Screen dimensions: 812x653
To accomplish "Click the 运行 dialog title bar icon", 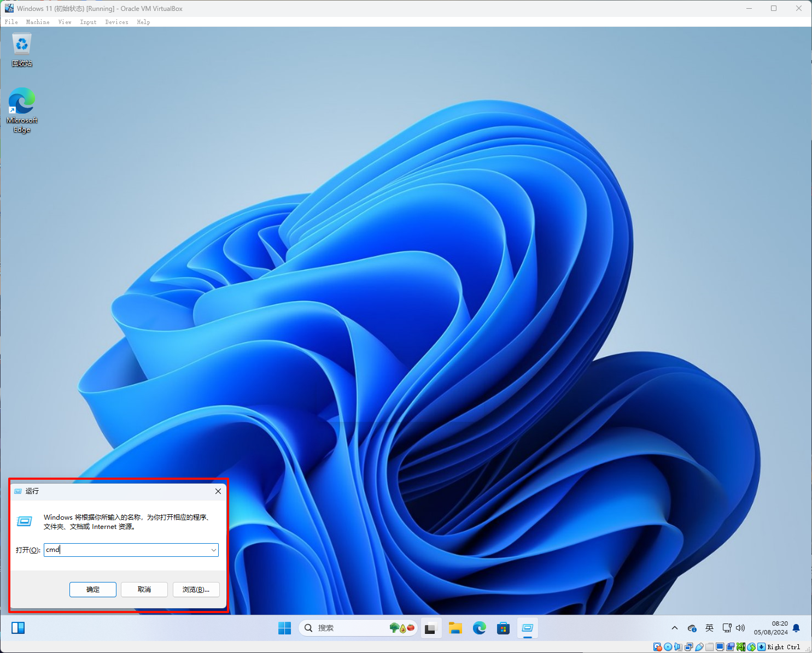I will pos(18,491).
